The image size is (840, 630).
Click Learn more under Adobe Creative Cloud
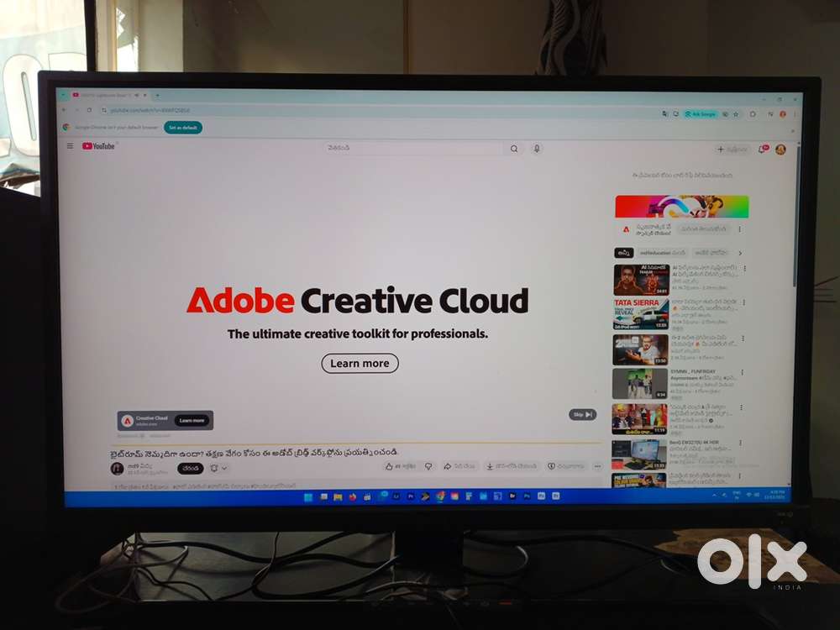pos(360,363)
